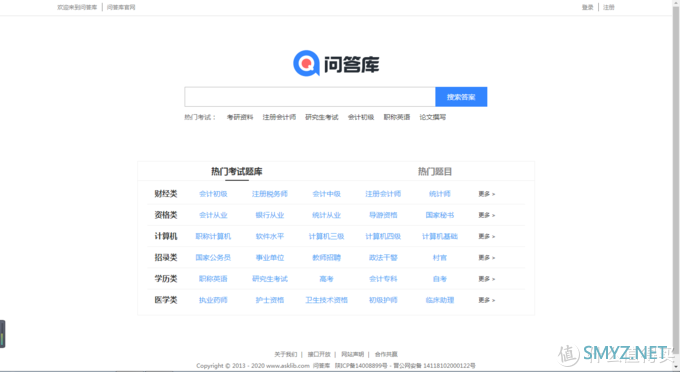Image resolution: width=680 pixels, height=372 pixels.
Task: Open 会计从业 in 资格类 row
Action: coord(213,215)
